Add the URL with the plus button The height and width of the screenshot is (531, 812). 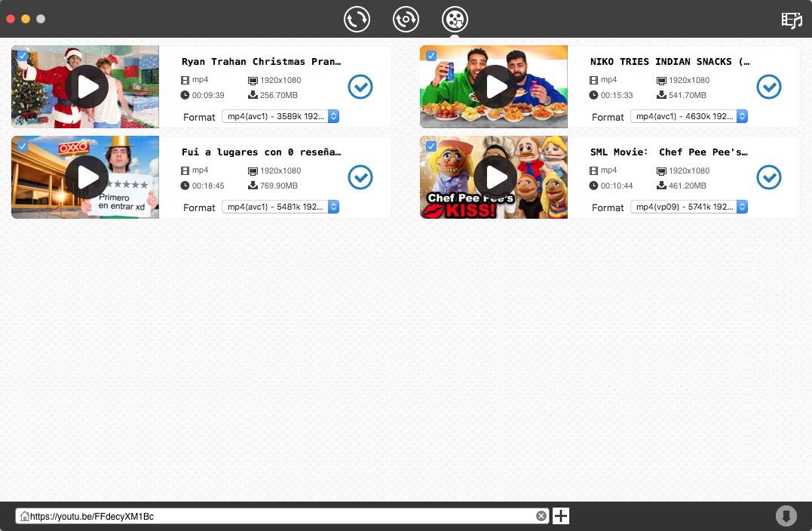click(561, 516)
